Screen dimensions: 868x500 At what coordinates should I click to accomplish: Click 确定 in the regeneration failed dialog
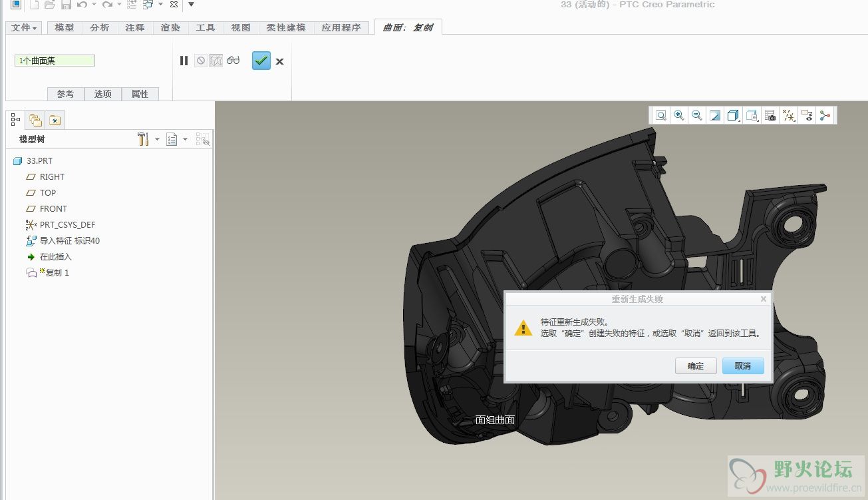[696, 366]
